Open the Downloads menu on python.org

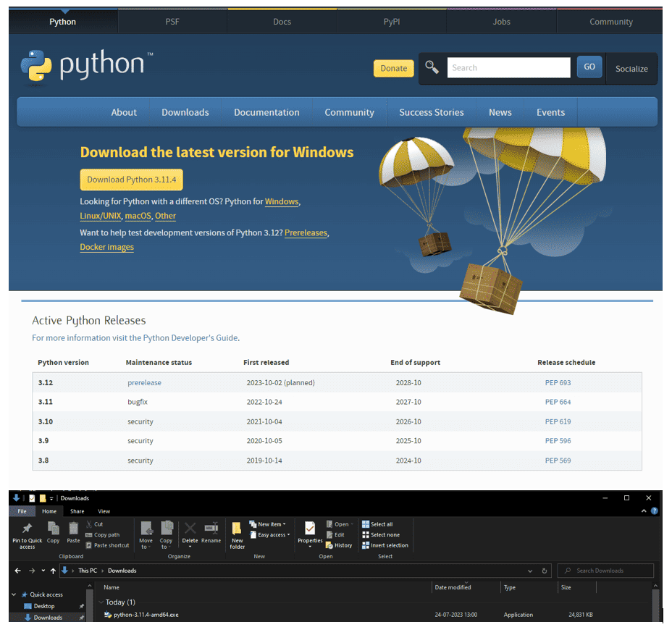click(x=185, y=112)
